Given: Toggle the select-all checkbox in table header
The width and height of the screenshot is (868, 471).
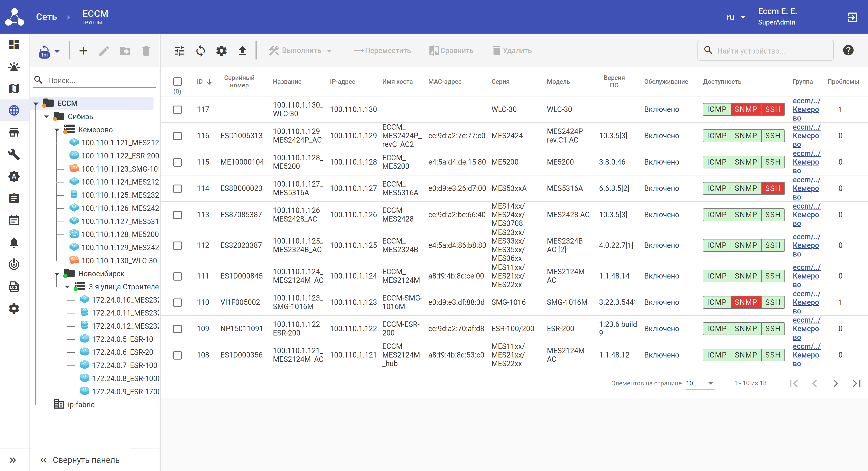Looking at the screenshot, I should point(177,81).
